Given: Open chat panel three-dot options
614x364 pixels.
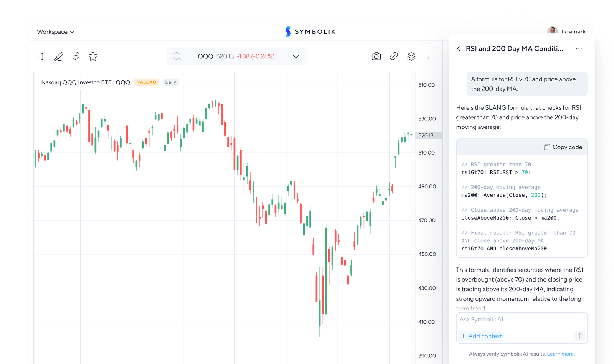Looking at the screenshot, I should (x=579, y=48).
